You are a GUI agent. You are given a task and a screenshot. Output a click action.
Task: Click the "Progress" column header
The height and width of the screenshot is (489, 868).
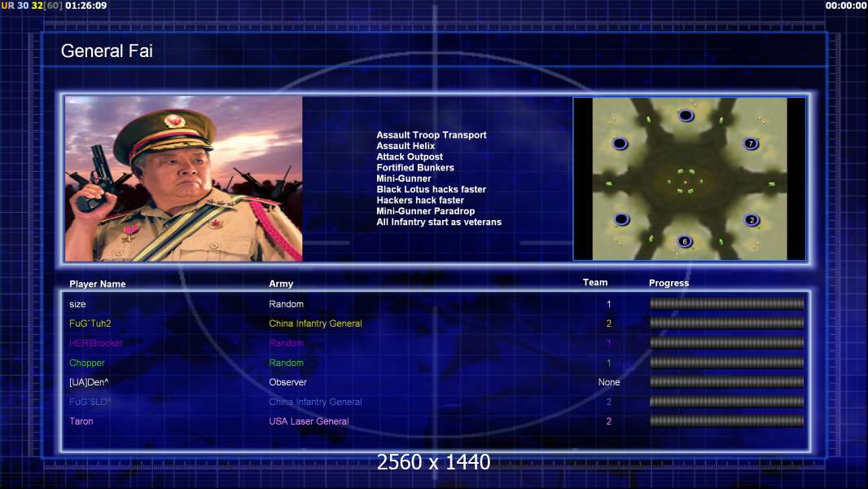pyautogui.click(x=669, y=283)
